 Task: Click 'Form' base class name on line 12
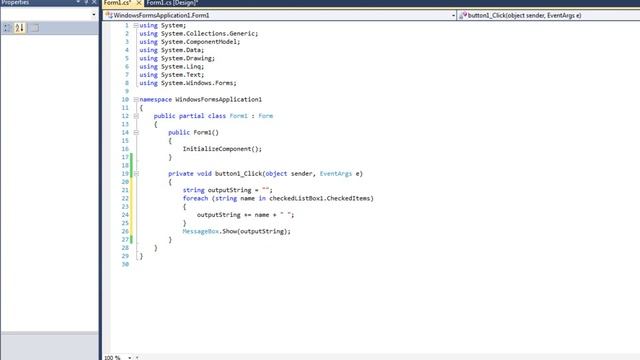pyautogui.click(x=265, y=116)
